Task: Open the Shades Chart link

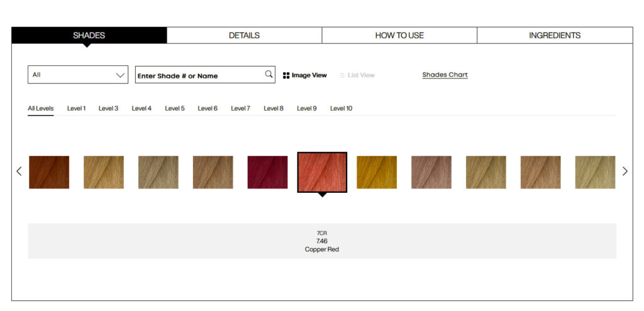Action: coord(445,75)
